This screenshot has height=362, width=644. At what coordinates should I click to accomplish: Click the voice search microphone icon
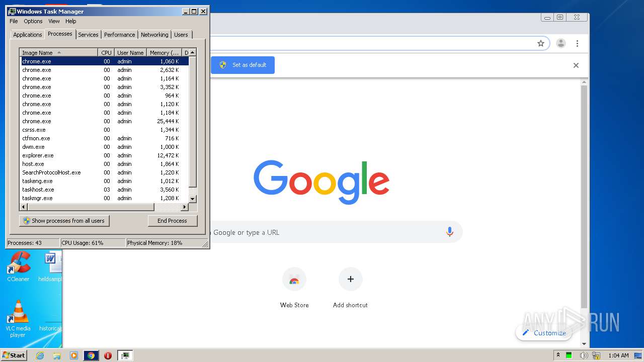point(450,232)
